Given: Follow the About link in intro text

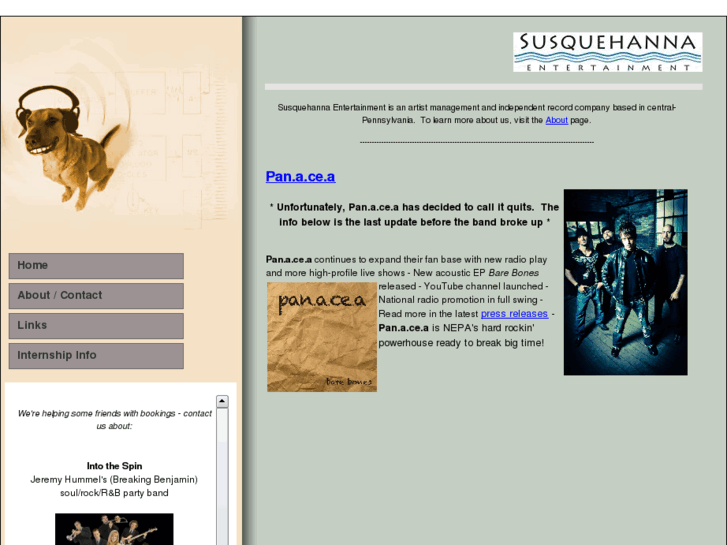Looking at the screenshot, I should (556, 120).
